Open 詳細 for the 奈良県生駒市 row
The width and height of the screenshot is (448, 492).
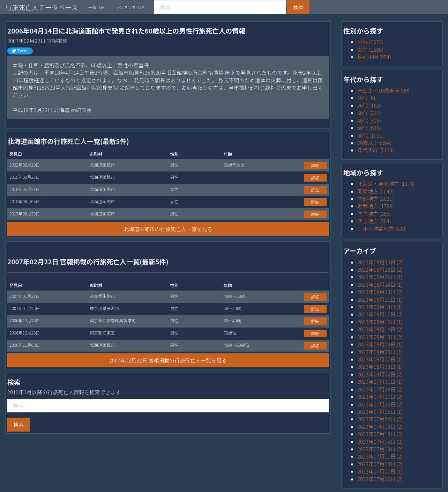(315, 297)
